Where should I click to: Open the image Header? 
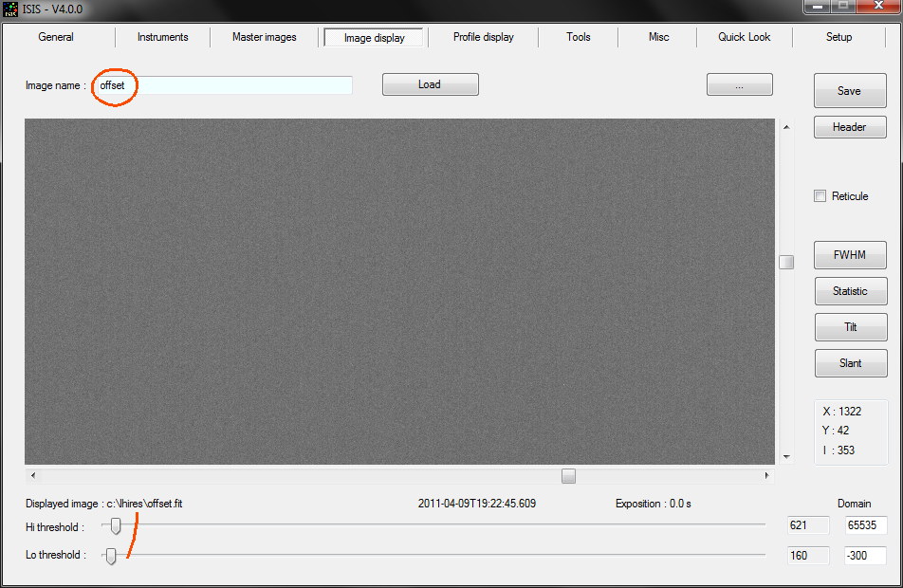(x=850, y=127)
